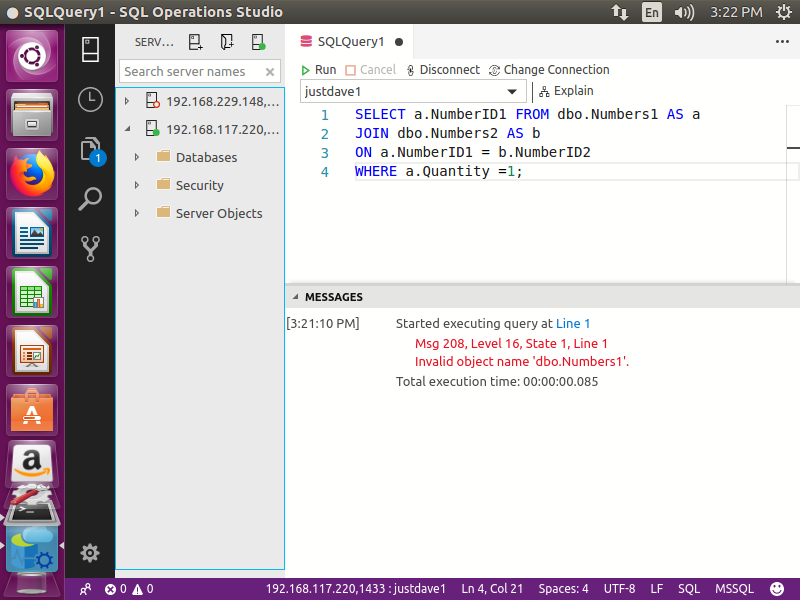
Task: Open the Source Control branch icon
Action: point(90,247)
